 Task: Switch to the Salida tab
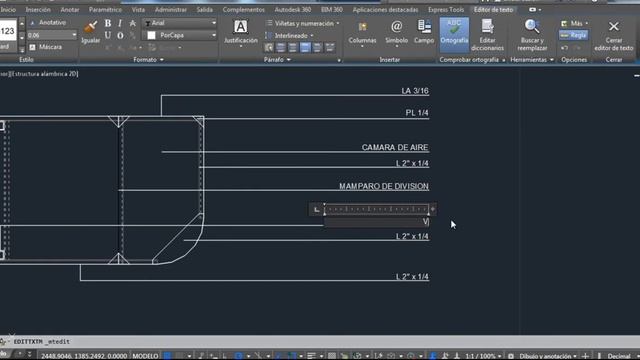coord(204,9)
